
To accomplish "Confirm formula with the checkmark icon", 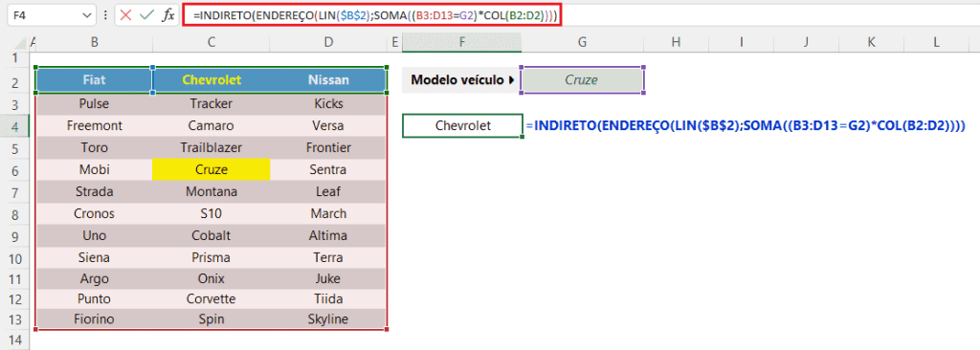I will pos(146,15).
